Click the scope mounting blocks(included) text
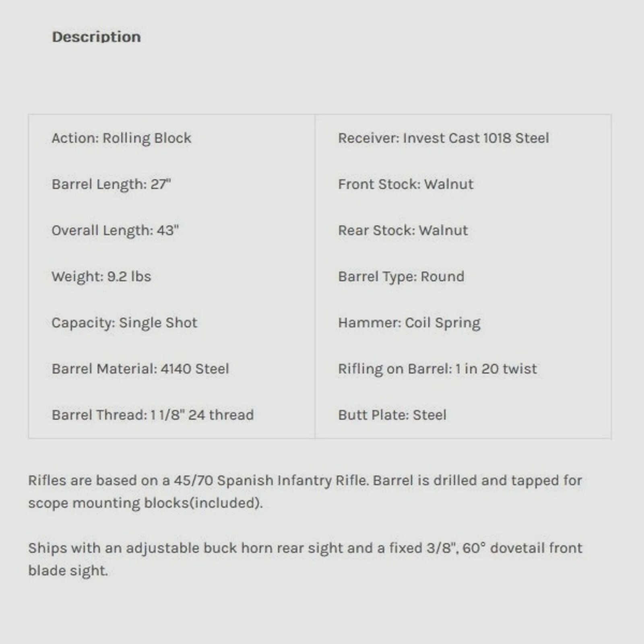 tap(145, 503)
